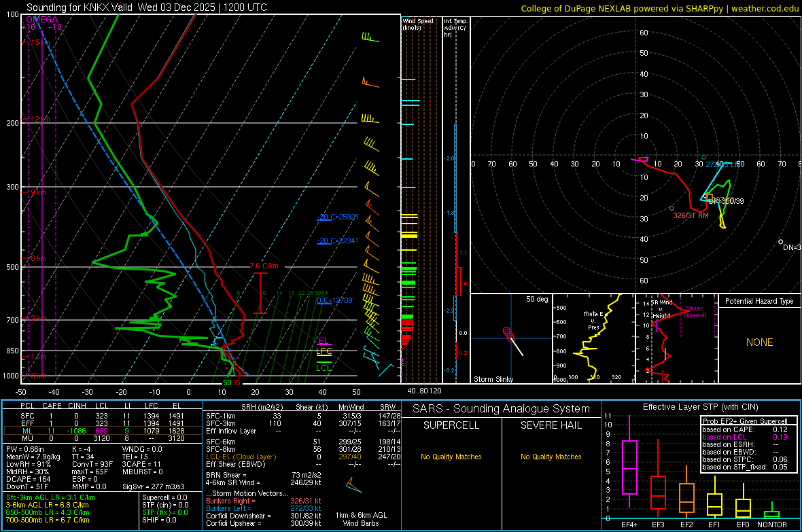The height and width of the screenshot is (532, 802).
Task: Click the Sfc-3km AGL LR lapse rate row
Action: pyautogui.click(x=51, y=498)
